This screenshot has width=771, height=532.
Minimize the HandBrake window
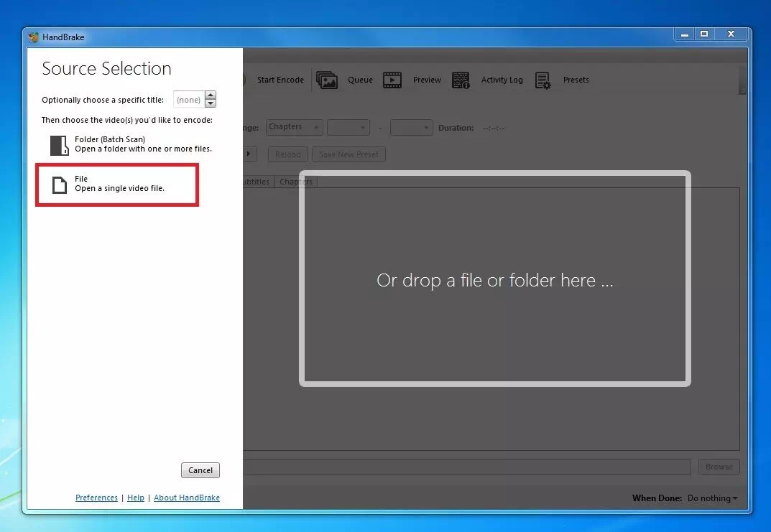(x=685, y=34)
